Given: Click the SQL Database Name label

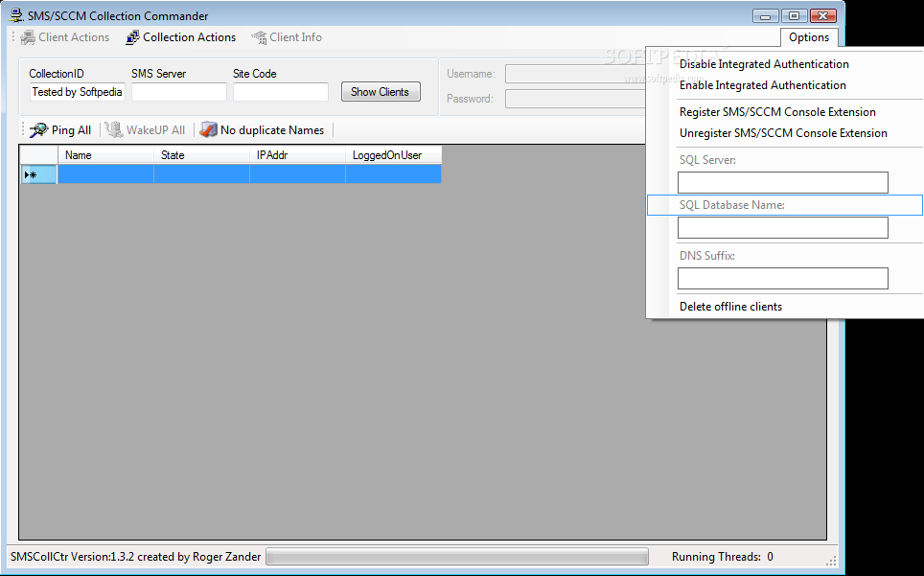Looking at the screenshot, I should pyautogui.click(x=732, y=205).
